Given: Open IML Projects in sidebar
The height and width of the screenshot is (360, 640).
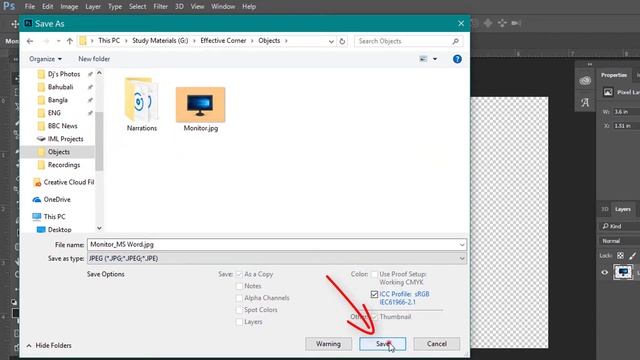Looking at the screenshot, I should tap(65, 139).
